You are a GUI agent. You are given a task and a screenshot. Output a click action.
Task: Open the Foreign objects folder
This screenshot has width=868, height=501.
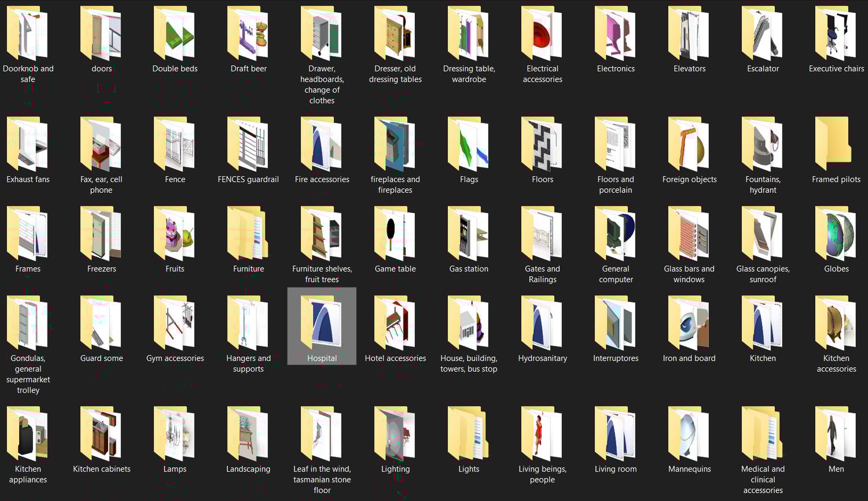coord(689,144)
